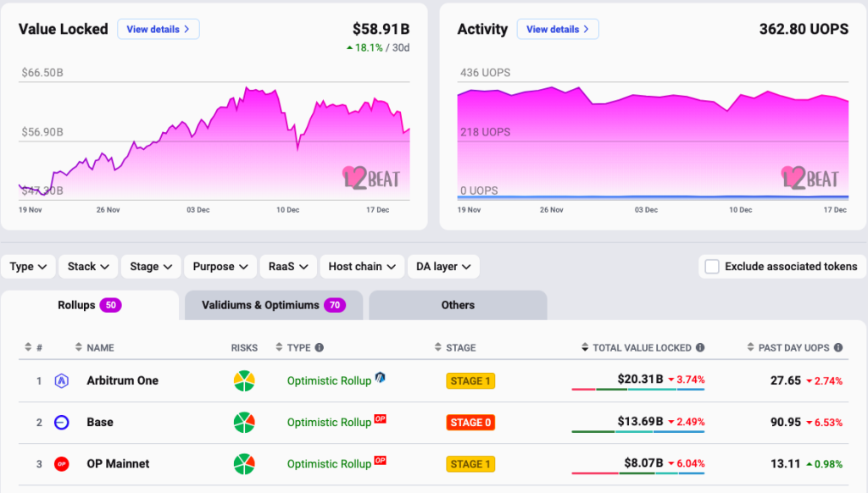Viewport: 868px width, 493px height.
Task: Open the DA layer filter dropdown
Action: point(443,267)
